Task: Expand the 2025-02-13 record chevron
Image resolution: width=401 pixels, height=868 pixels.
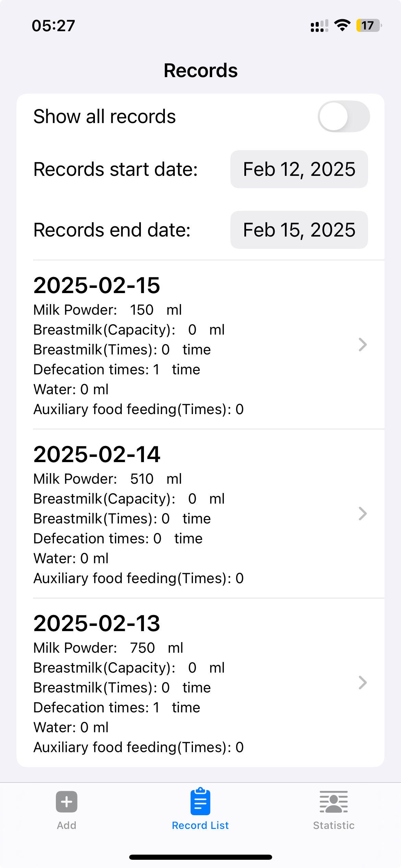Action: pyautogui.click(x=363, y=683)
